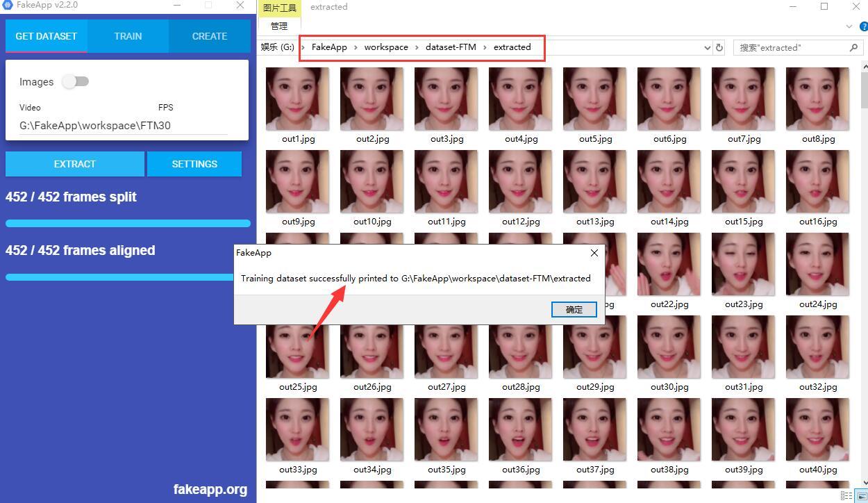Select the 管理 ribbon tab
The image size is (868, 503).
coord(279,26)
